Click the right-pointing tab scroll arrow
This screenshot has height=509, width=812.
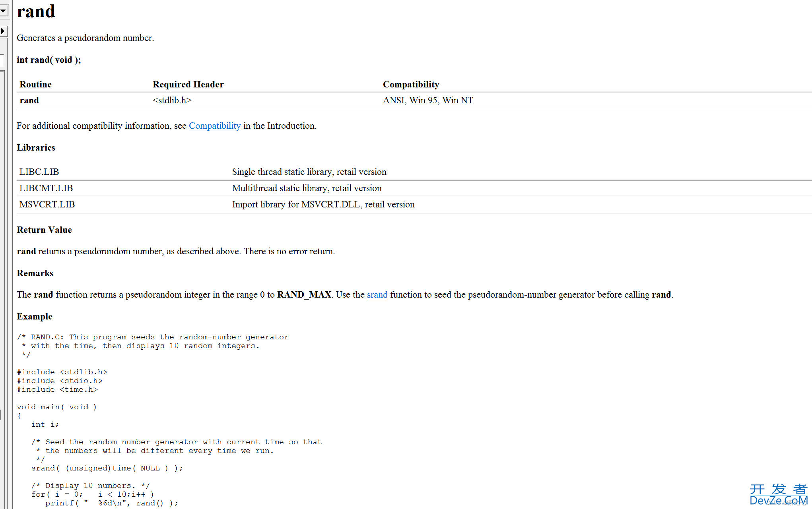[x=4, y=31]
